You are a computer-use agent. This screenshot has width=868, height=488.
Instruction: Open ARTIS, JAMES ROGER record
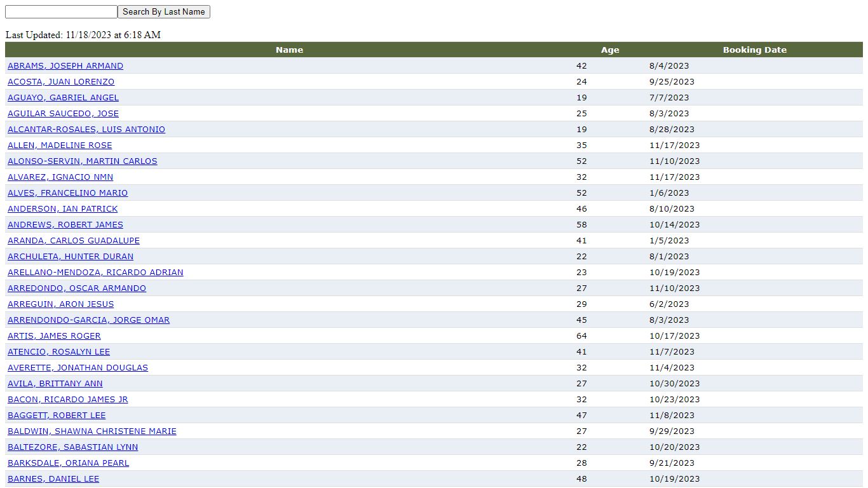[x=54, y=336]
